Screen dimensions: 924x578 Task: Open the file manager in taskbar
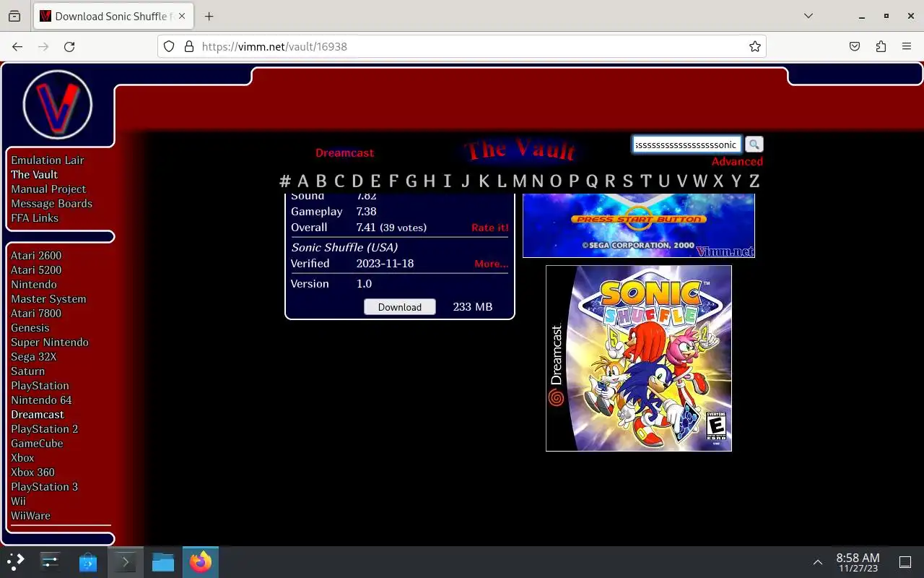click(x=163, y=562)
